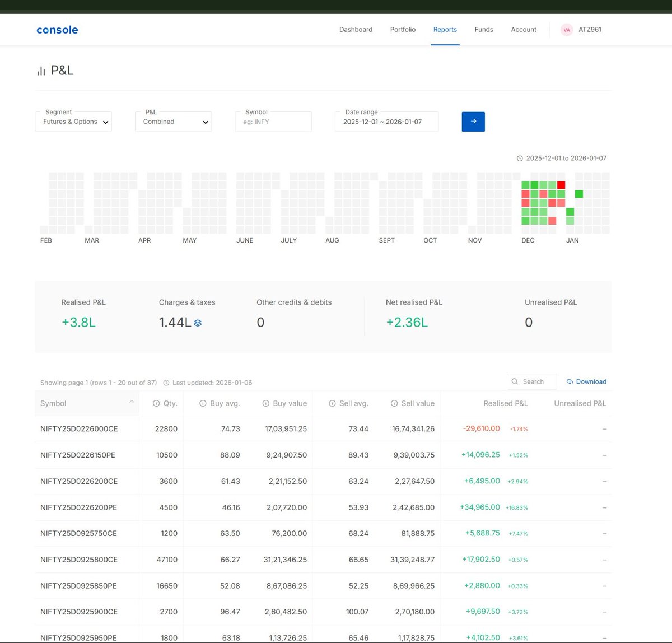Click the clock icon next to Last updated

point(166,383)
